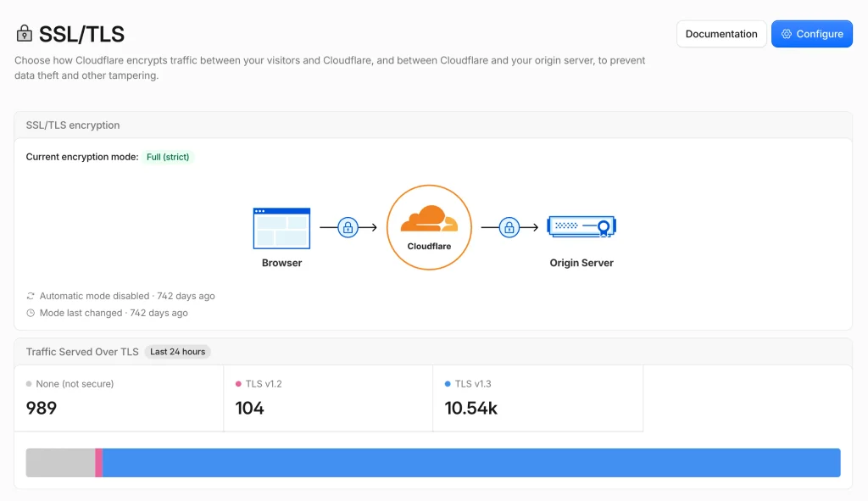Image resolution: width=868 pixels, height=501 pixels.
Task: Click the 989 value
Action: 42,408
